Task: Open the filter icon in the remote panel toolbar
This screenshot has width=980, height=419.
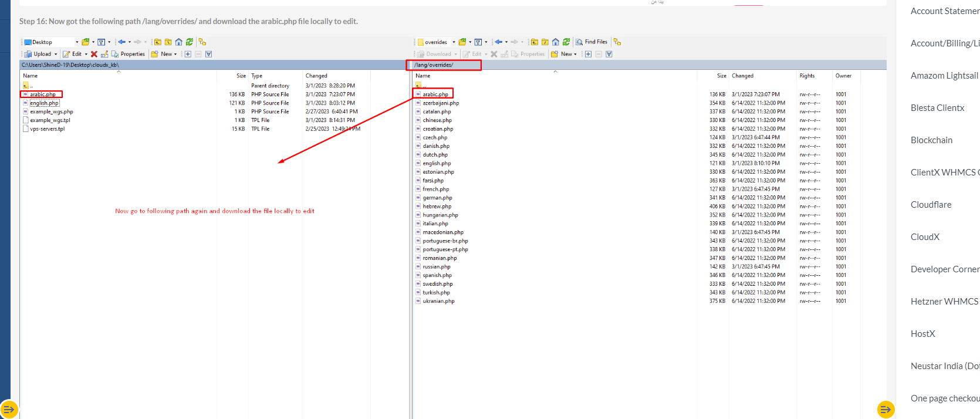Action: (478, 42)
